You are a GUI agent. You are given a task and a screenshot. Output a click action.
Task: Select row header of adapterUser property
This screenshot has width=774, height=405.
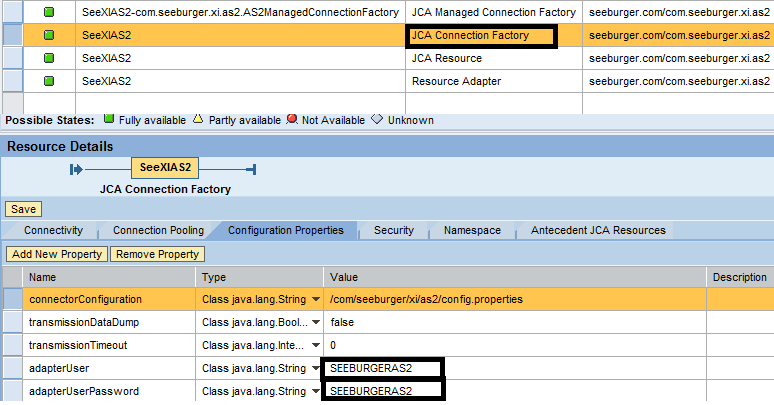point(13,368)
